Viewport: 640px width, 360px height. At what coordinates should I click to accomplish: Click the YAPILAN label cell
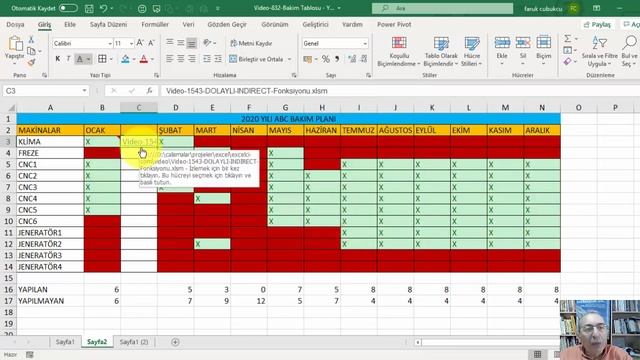(x=50, y=289)
